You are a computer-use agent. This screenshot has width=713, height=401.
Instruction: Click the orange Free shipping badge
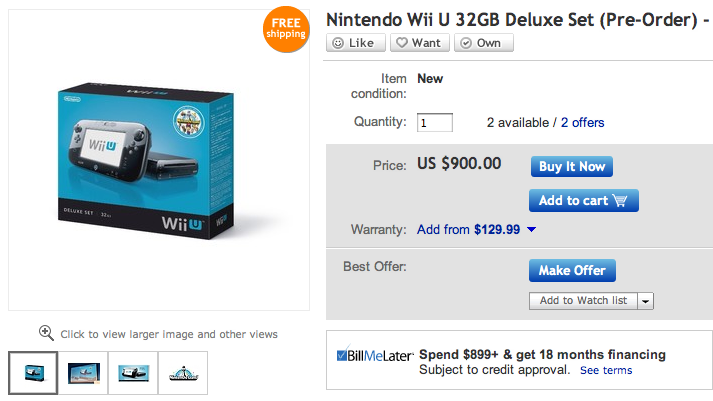286,27
